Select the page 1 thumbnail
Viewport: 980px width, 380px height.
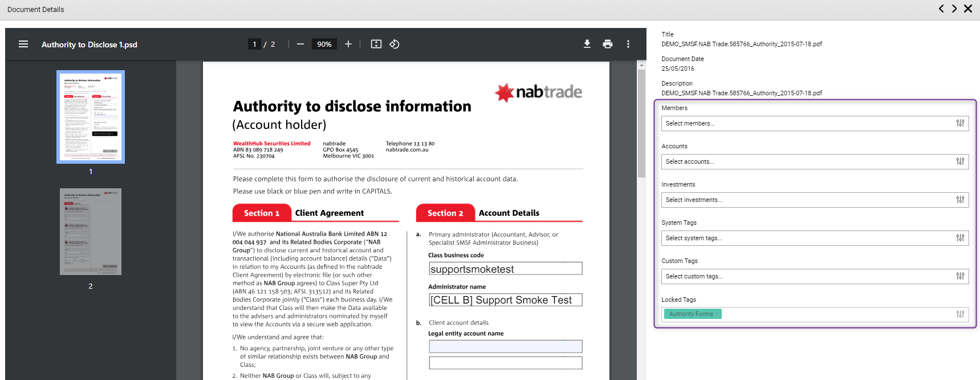point(91,117)
